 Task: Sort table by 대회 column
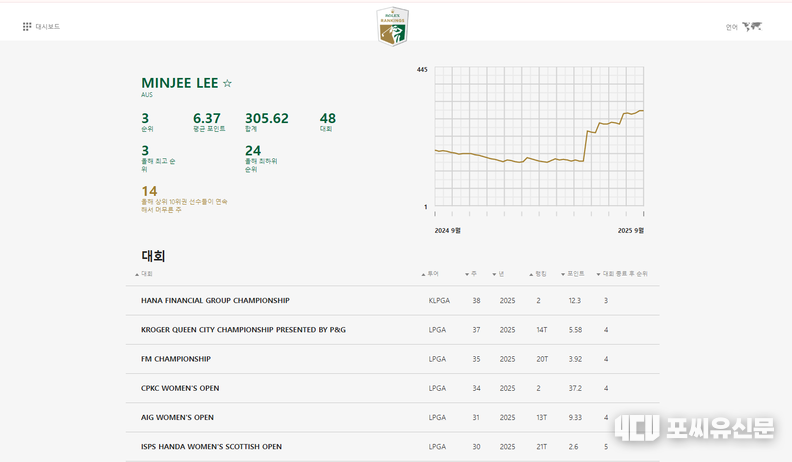tap(144, 274)
